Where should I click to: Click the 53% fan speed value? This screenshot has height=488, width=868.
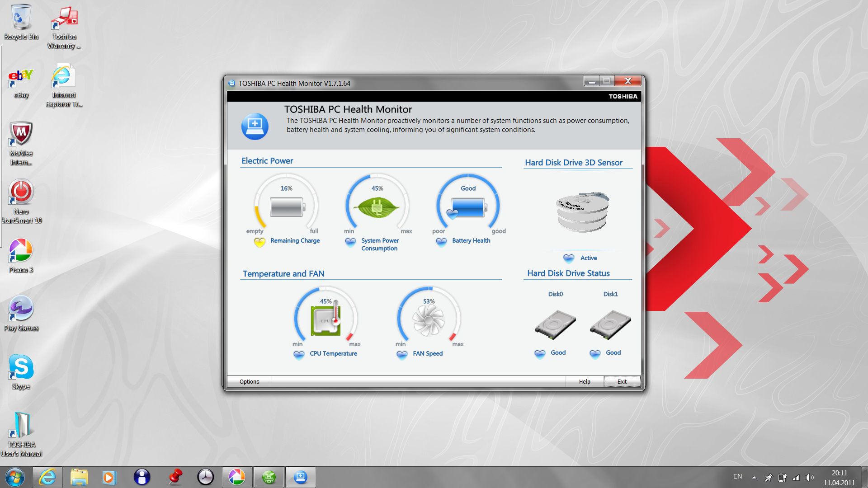click(x=429, y=301)
